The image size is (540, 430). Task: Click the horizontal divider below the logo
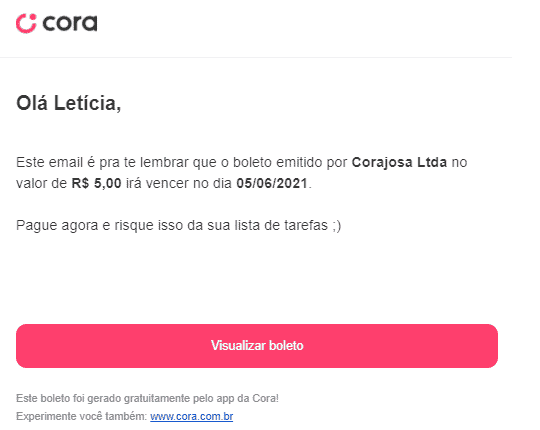[x=256, y=57]
